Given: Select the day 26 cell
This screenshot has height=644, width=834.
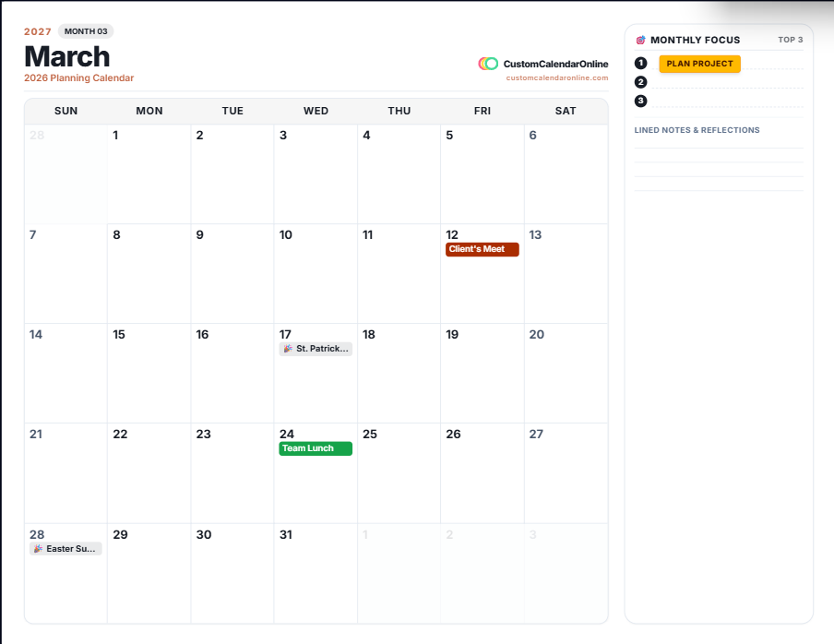Looking at the screenshot, I should pos(483,473).
